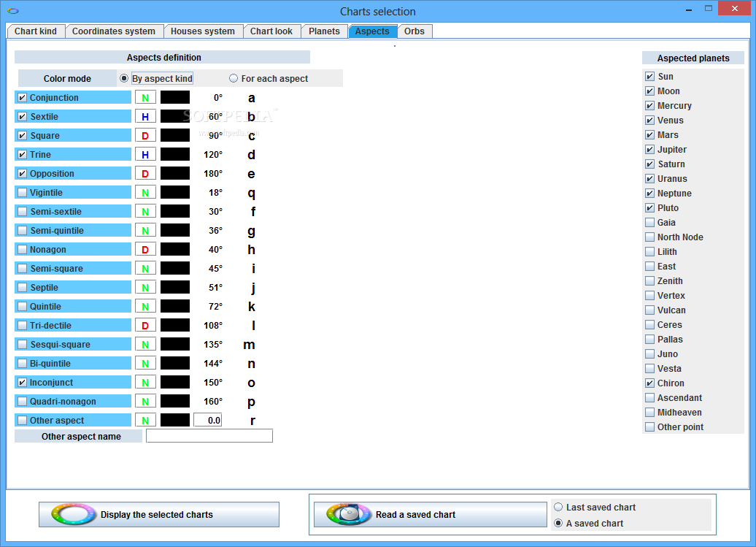756x547 pixels.
Task: Click the N nature button for Conjunction
Action: pyautogui.click(x=145, y=97)
